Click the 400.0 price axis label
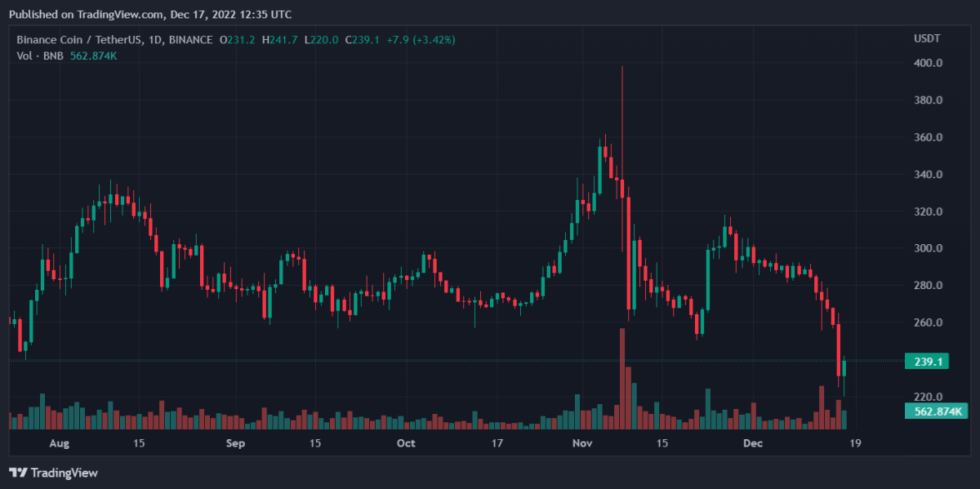The width and height of the screenshot is (980, 489). pos(929,63)
